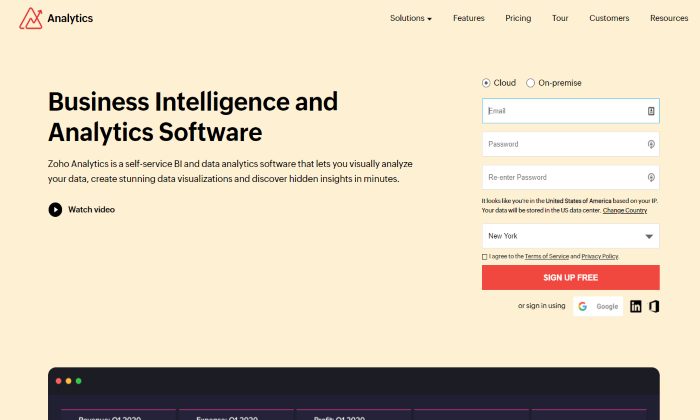Open the Resources menu item
The height and width of the screenshot is (420, 700).
point(669,18)
